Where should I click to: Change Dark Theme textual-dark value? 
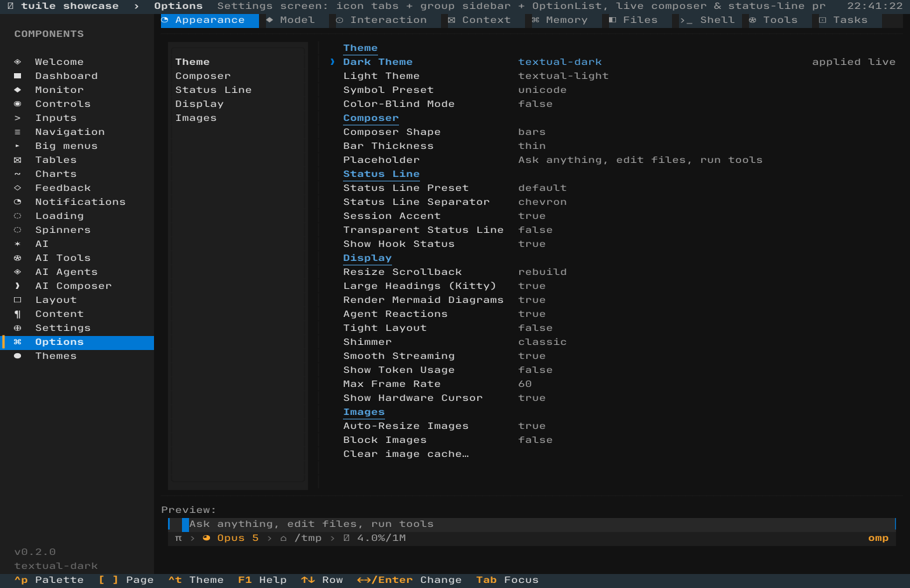click(559, 62)
